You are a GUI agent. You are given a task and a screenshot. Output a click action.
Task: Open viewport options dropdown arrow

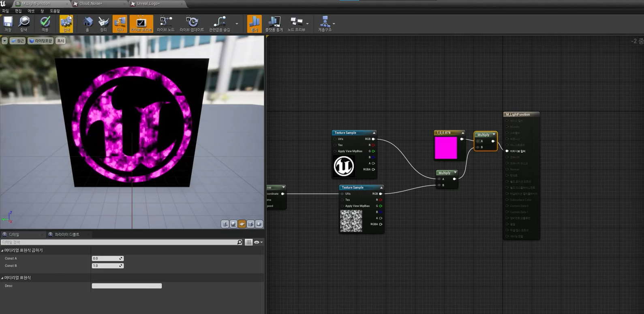(4, 41)
